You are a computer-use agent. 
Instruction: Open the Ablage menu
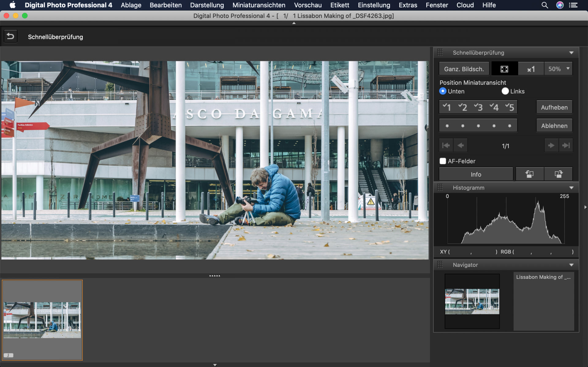(x=131, y=5)
